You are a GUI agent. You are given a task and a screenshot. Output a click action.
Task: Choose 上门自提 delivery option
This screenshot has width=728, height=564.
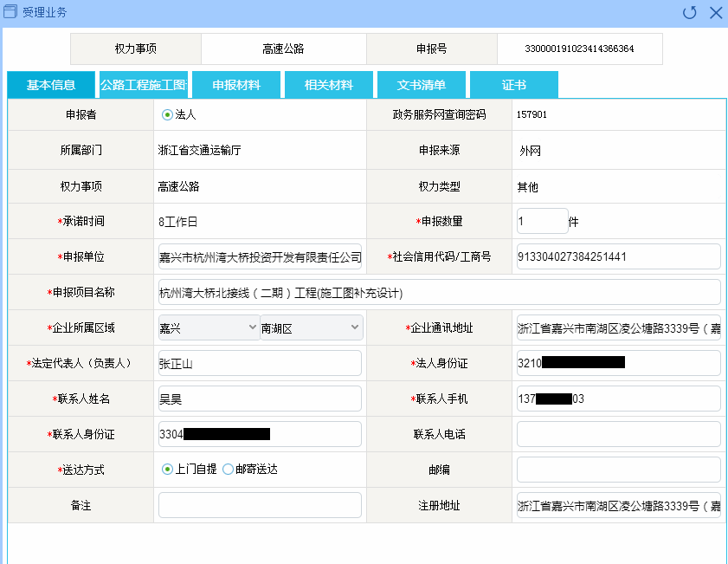pyautogui.click(x=167, y=469)
